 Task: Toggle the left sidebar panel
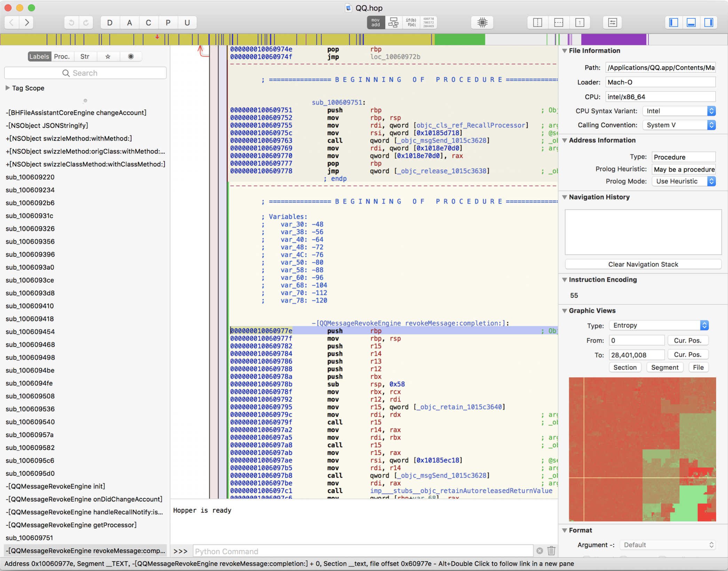(x=674, y=23)
